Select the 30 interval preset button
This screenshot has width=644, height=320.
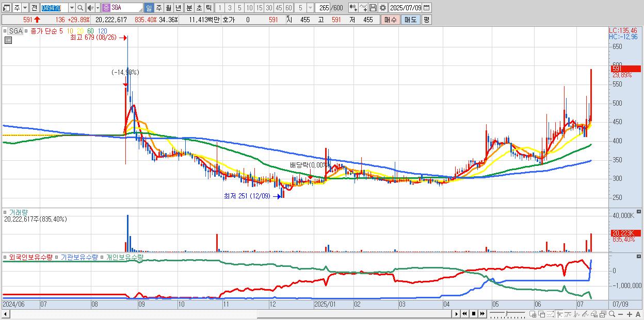click(269, 8)
